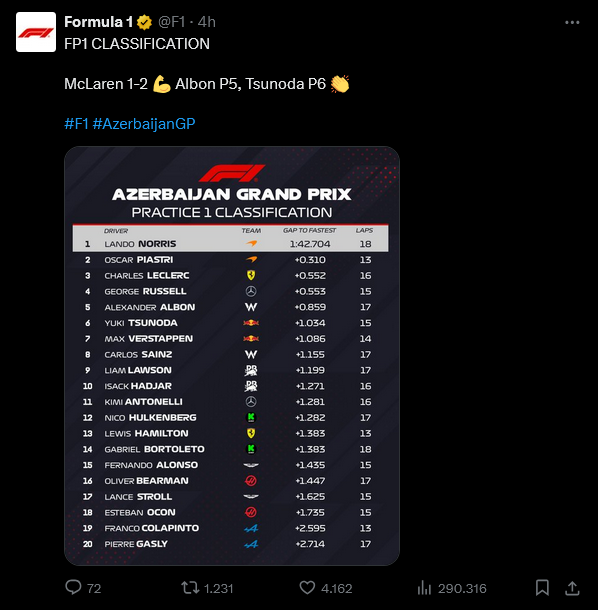Viewport: 598px width, 610px height.
Task: Open the #AzerbaijanGP hashtag link
Action: [x=144, y=124]
